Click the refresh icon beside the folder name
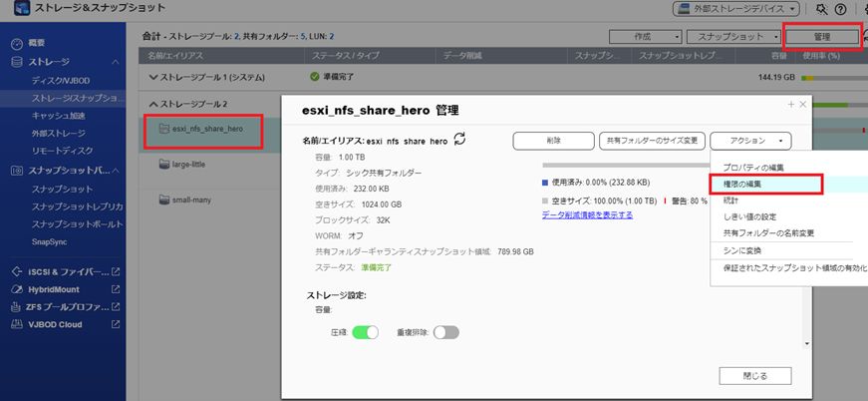868x401 pixels. point(459,141)
